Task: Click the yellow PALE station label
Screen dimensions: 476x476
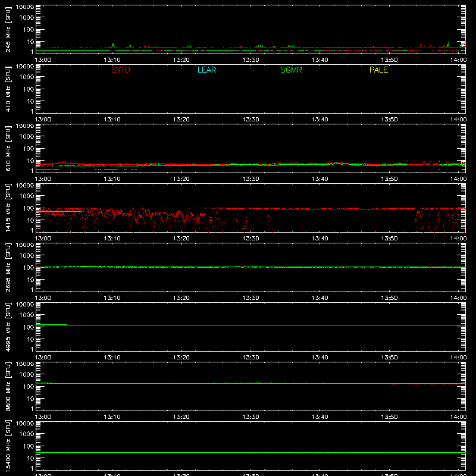Action: (x=378, y=70)
